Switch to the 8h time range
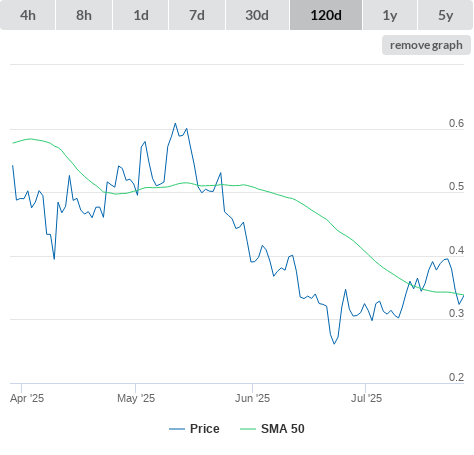The width and height of the screenshot is (474, 455). (x=84, y=15)
